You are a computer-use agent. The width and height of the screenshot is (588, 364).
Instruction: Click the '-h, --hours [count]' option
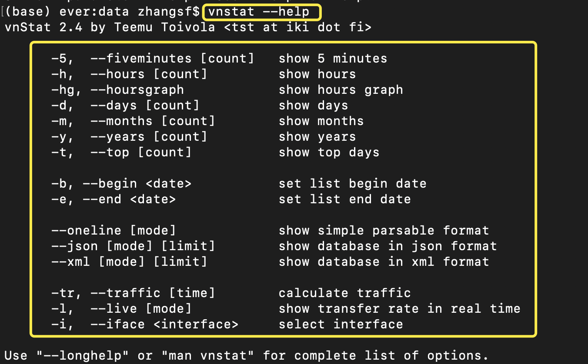pos(129,74)
